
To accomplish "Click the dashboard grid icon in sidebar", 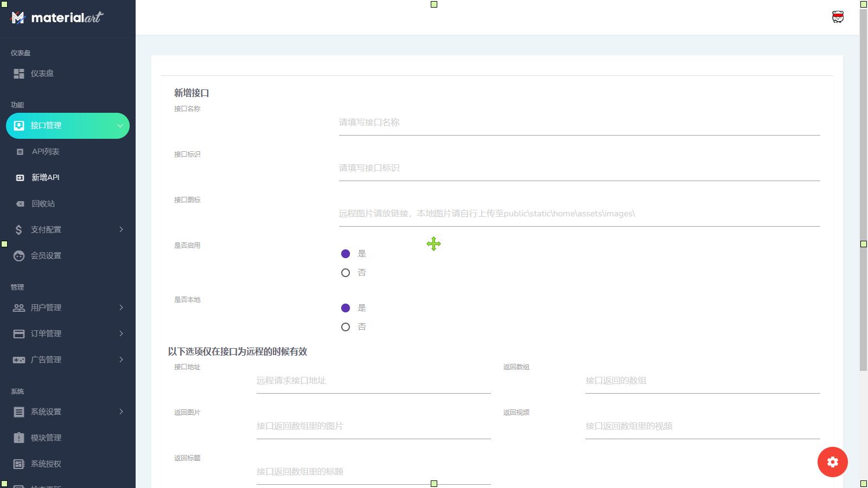I will tap(19, 74).
